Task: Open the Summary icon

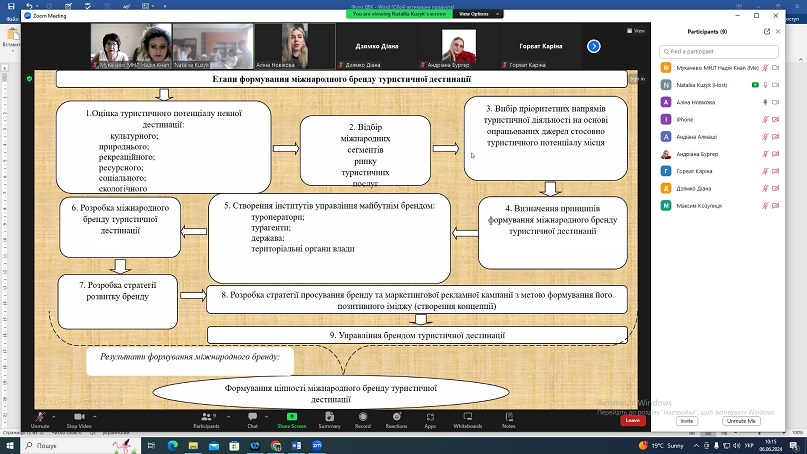Action: (x=329, y=416)
